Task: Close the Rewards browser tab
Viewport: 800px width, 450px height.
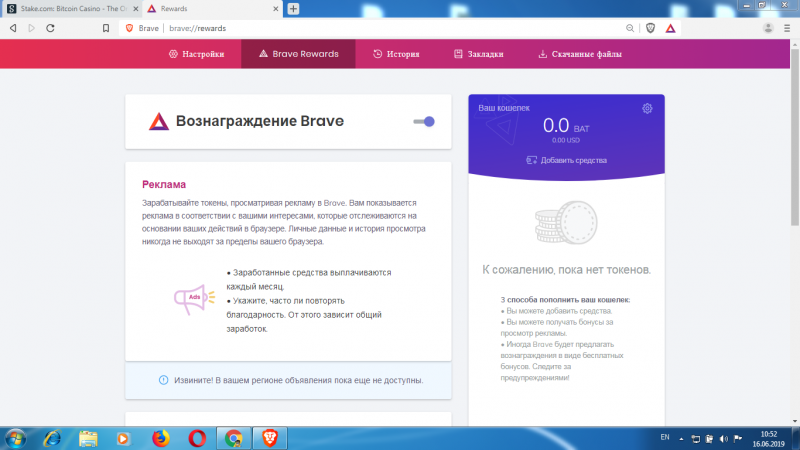Action: [276, 9]
